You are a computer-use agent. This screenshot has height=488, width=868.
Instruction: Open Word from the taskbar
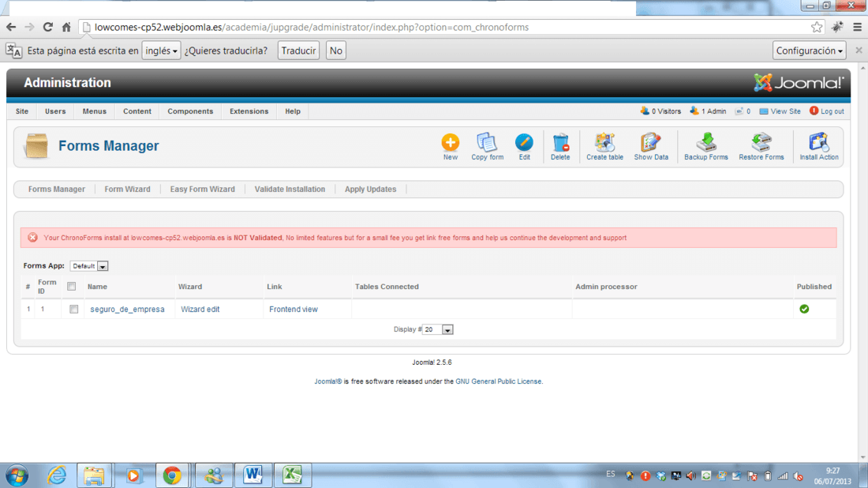point(253,476)
